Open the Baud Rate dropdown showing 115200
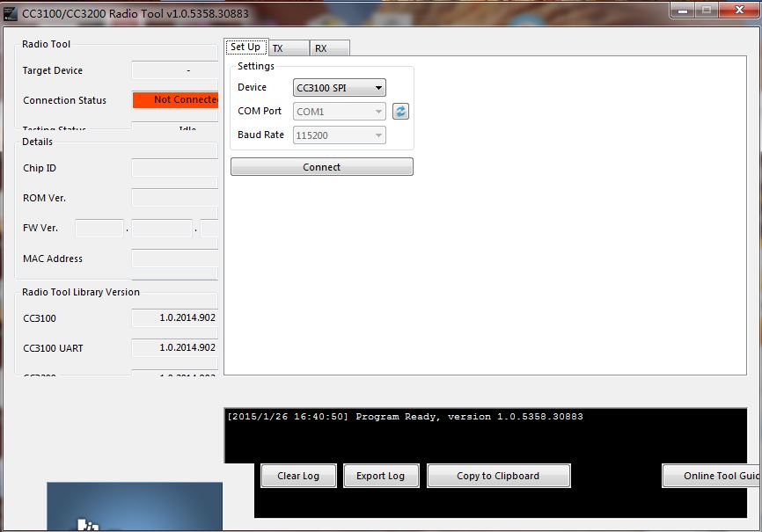This screenshot has height=532, width=762. coord(340,135)
